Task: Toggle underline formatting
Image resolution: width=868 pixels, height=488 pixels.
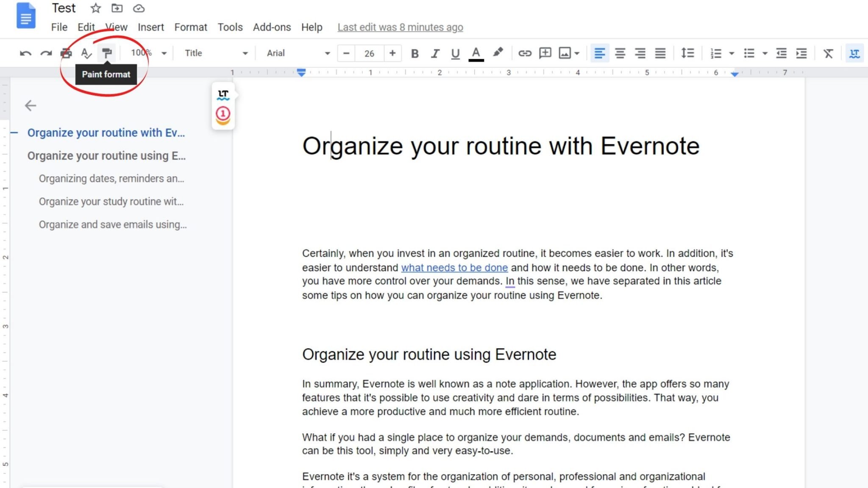Action: [455, 54]
